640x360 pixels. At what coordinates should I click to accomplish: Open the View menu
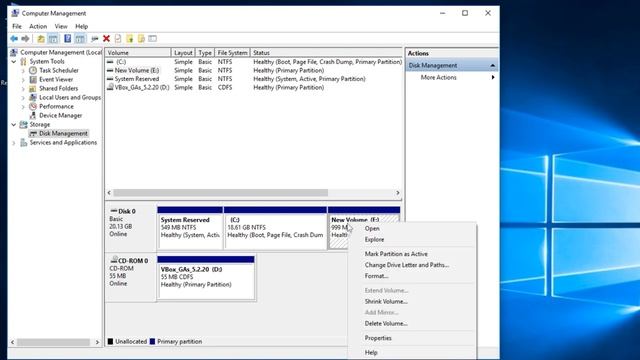[x=61, y=26]
